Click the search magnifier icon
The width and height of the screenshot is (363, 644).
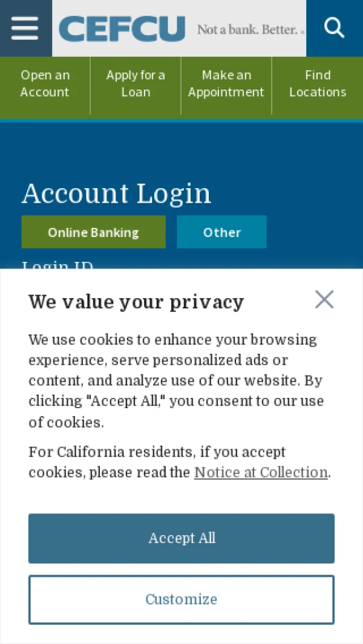(x=334, y=28)
